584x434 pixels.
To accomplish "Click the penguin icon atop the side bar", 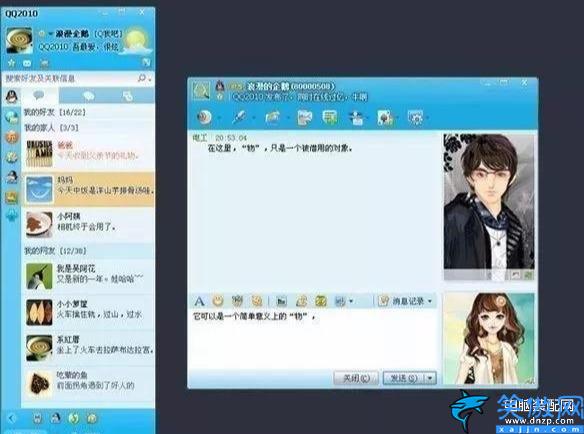I will tap(12, 96).
